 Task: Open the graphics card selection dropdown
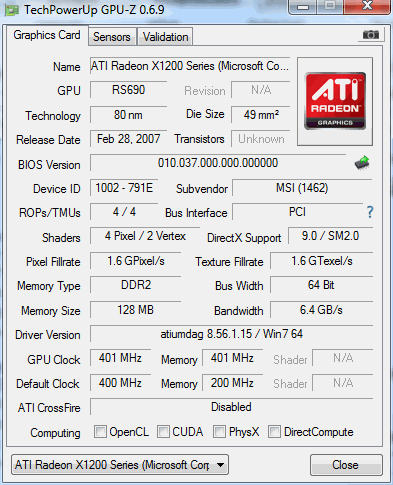pos(120,465)
